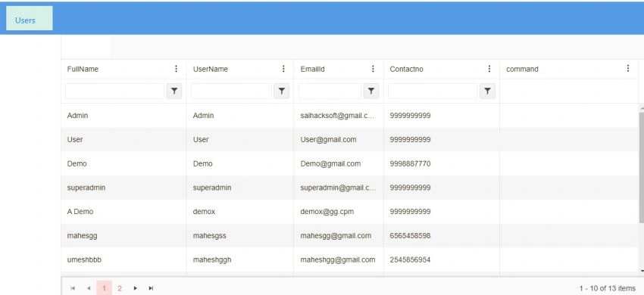Click the FullName filter funnel icon
This screenshot has height=295, width=644.
(174, 91)
